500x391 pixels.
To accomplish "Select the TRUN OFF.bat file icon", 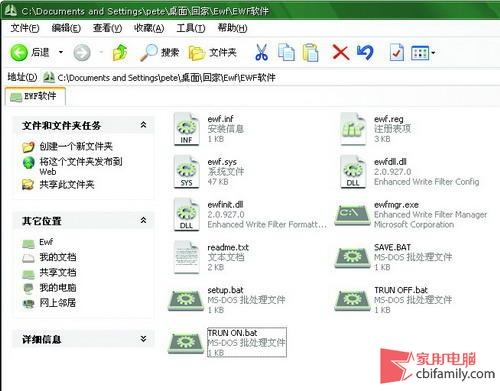I will click(353, 300).
